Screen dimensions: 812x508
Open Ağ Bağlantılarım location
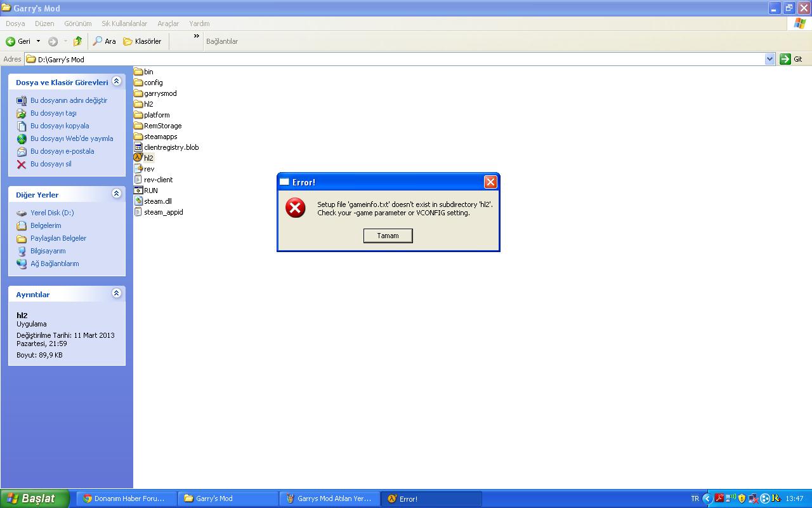pos(55,264)
